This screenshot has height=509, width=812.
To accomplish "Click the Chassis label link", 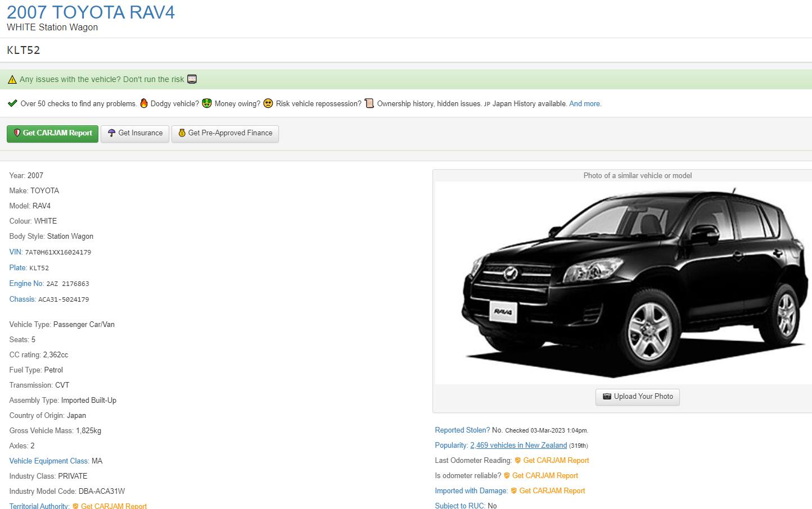I will (22, 299).
